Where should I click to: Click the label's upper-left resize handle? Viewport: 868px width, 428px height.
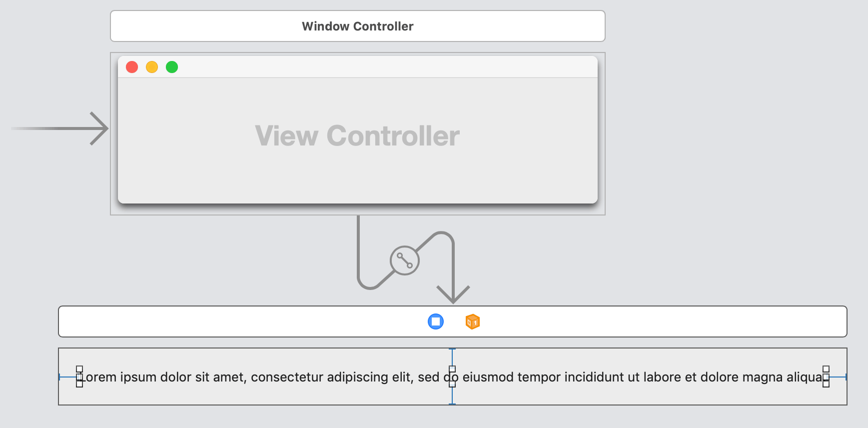click(79, 369)
